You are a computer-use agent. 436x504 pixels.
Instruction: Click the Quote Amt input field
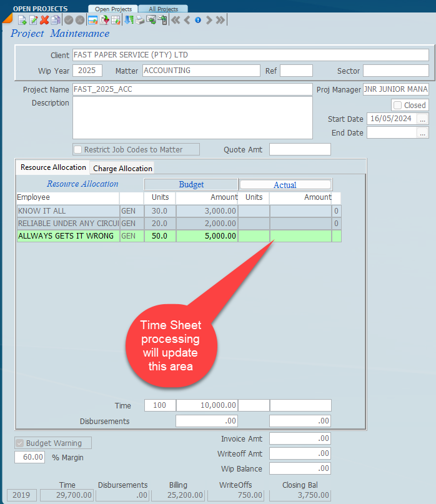pyautogui.click(x=300, y=149)
